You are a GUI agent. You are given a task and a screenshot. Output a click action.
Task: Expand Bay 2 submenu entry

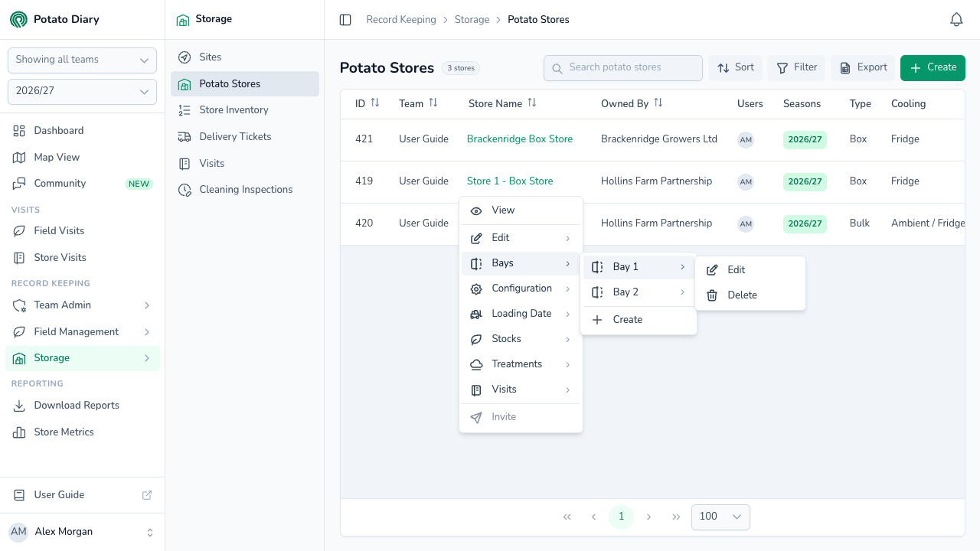coord(639,292)
